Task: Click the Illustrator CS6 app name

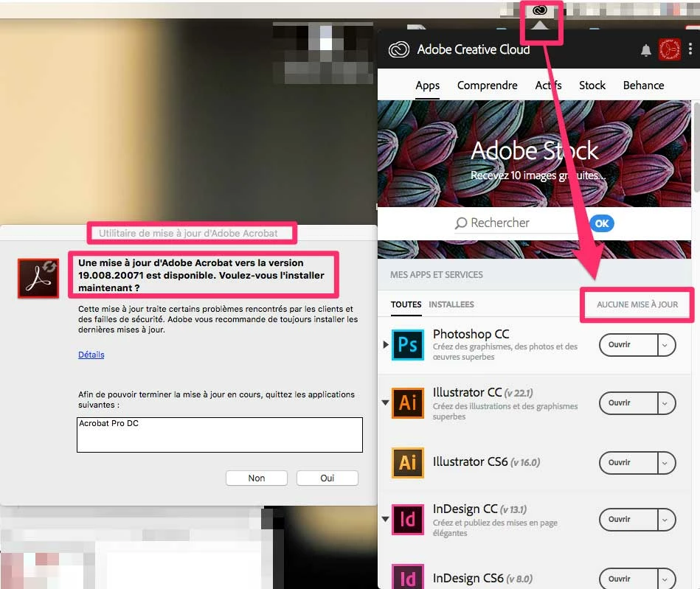Action: point(470,461)
